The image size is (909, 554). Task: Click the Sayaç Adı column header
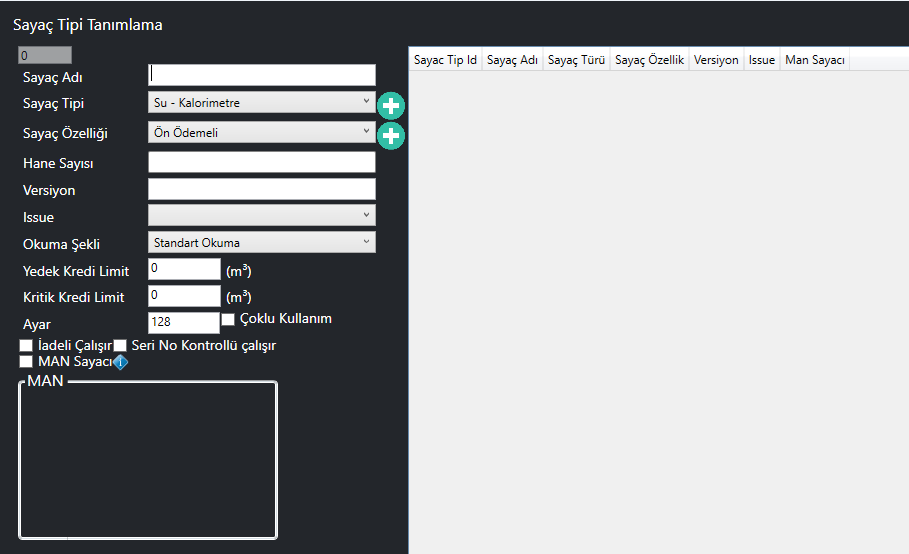click(512, 60)
